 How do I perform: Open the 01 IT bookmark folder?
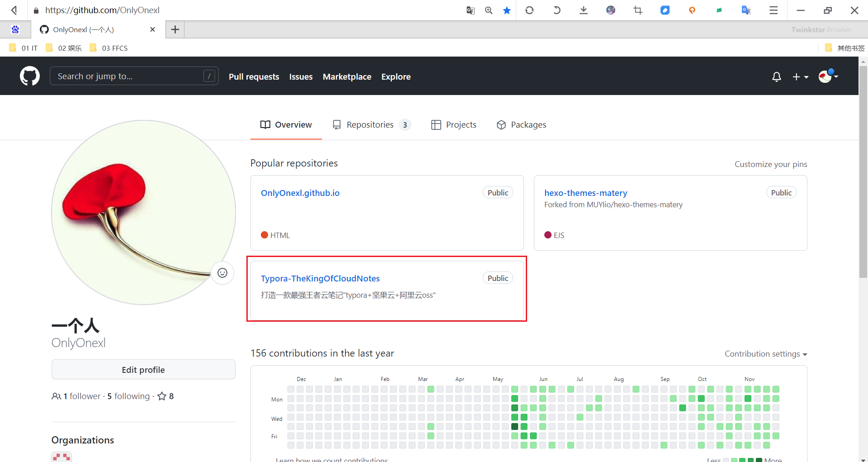click(x=24, y=48)
